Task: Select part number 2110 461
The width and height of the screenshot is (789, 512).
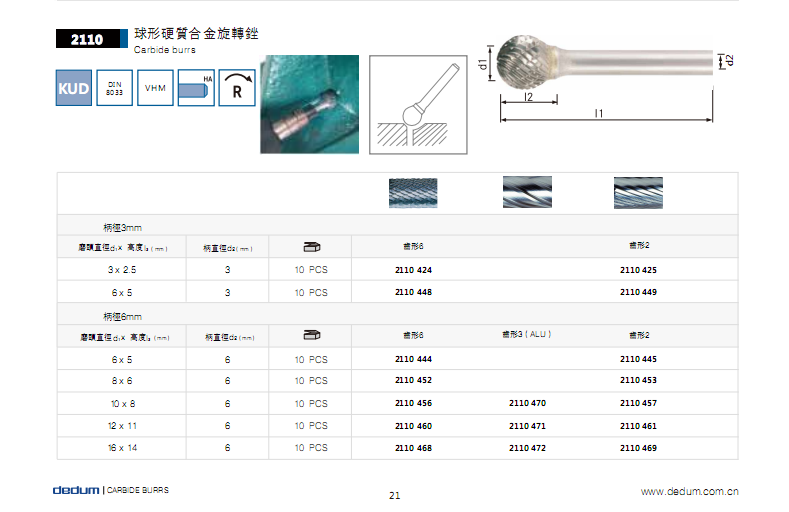Action: (x=638, y=426)
